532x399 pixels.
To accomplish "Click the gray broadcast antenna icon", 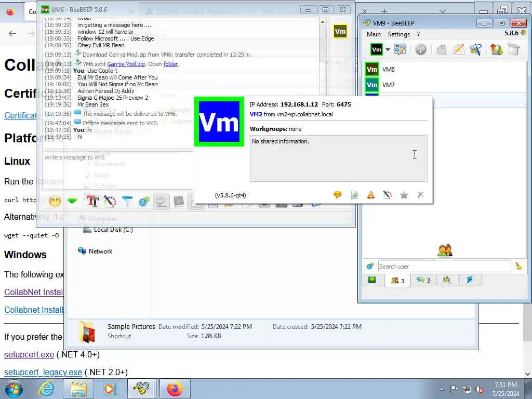I will [421, 49].
